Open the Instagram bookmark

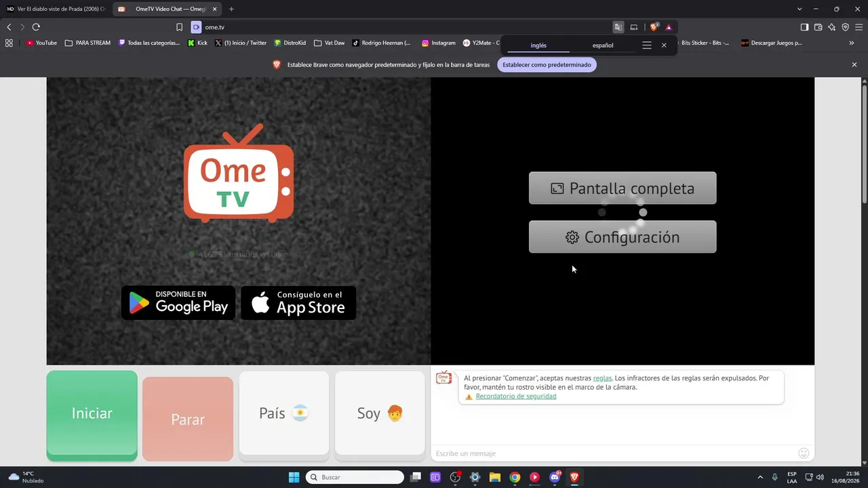pos(439,43)
